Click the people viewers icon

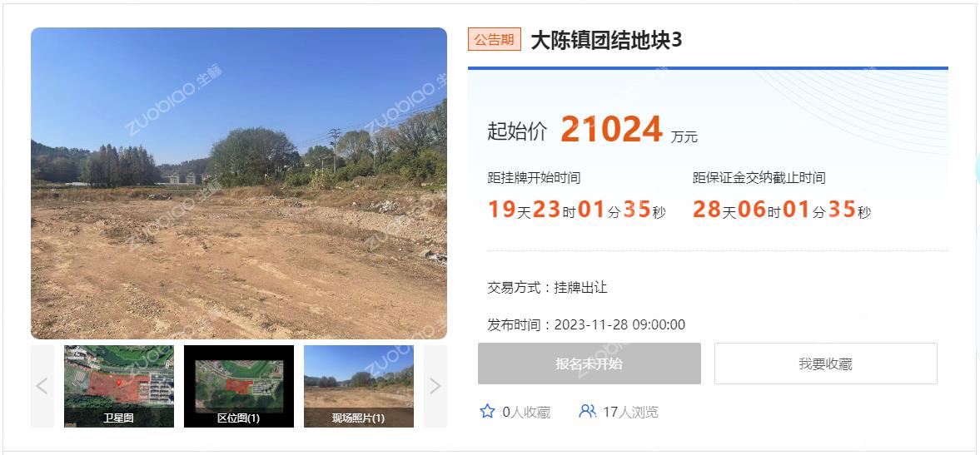(x=588, y=411)
